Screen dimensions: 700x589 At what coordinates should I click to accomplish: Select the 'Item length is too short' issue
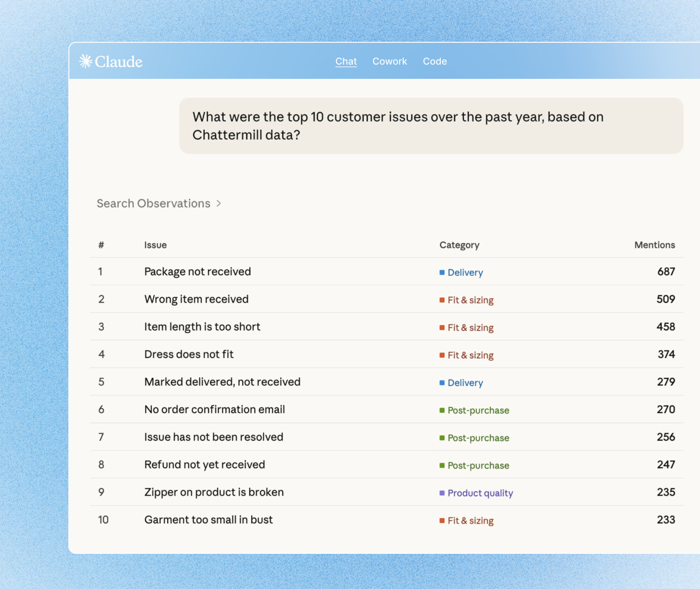(x=202, y=327)
